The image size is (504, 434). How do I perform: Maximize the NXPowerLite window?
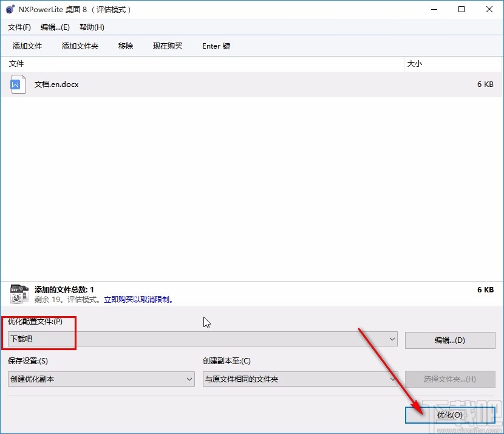(461, 9)
